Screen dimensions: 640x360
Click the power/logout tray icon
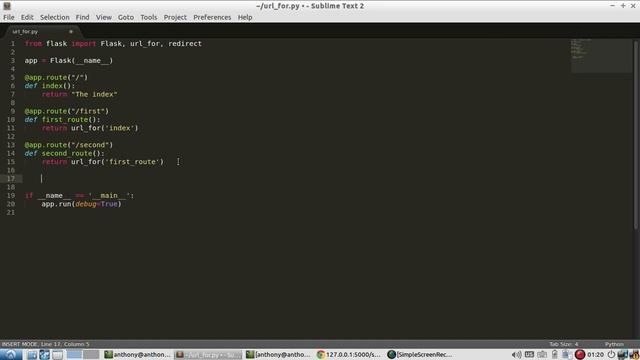(611, 354)
